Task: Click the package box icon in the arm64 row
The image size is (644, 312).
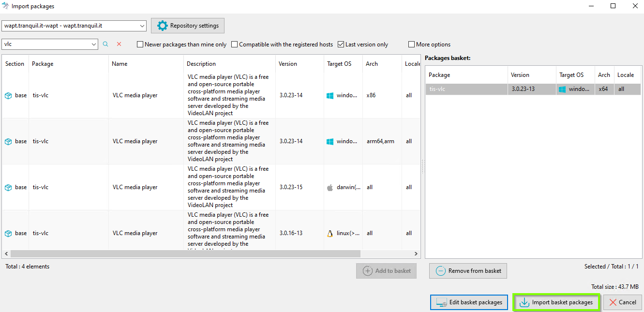Action: [x=8, y=141]
